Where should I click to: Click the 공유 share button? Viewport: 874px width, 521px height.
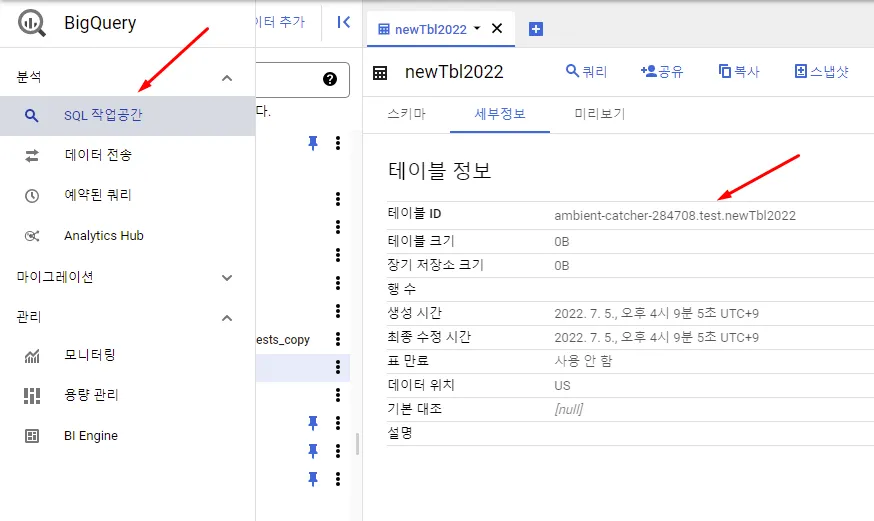tap(662, 71)
